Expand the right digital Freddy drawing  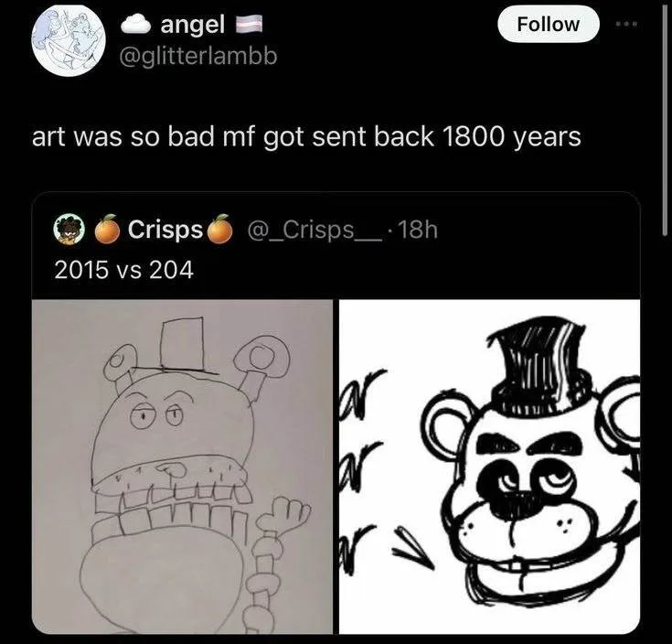(x=489, y=467)
